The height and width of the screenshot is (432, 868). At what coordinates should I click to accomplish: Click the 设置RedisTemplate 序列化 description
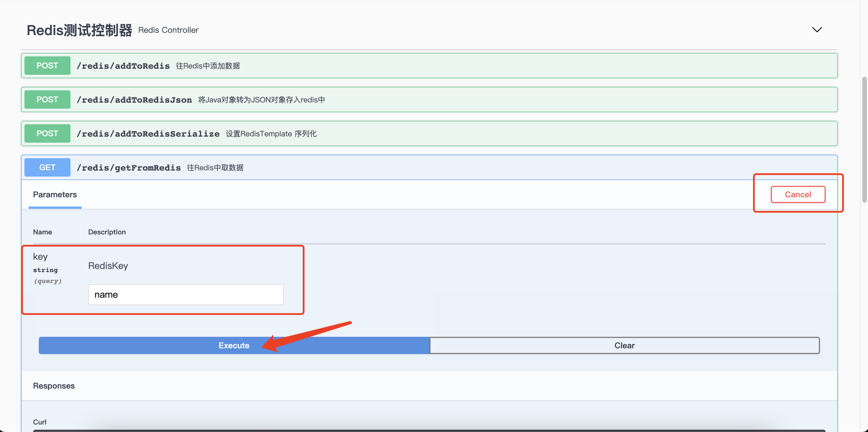[271, 134]
